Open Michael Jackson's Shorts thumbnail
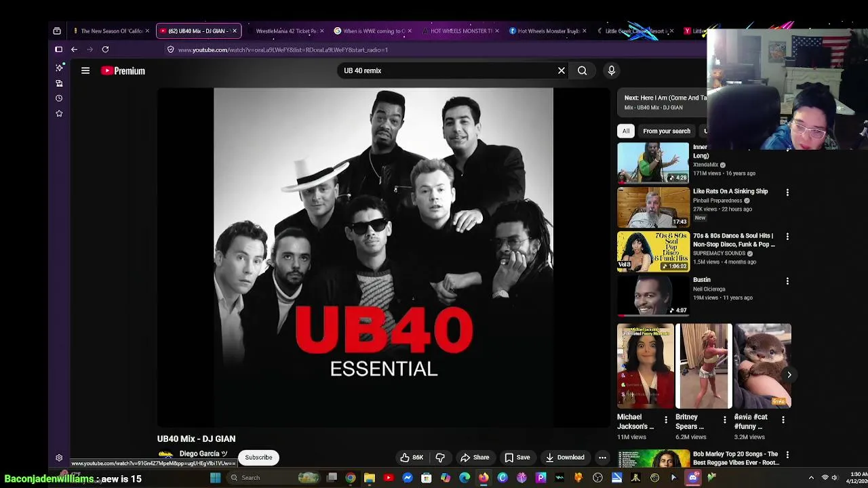This screenshot has width=868, height=488. point(646,366)
